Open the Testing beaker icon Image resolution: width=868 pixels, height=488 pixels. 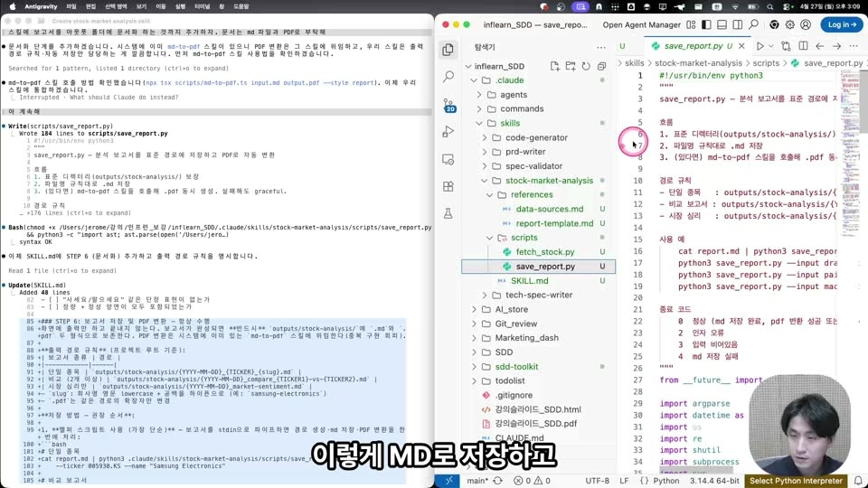448,213
